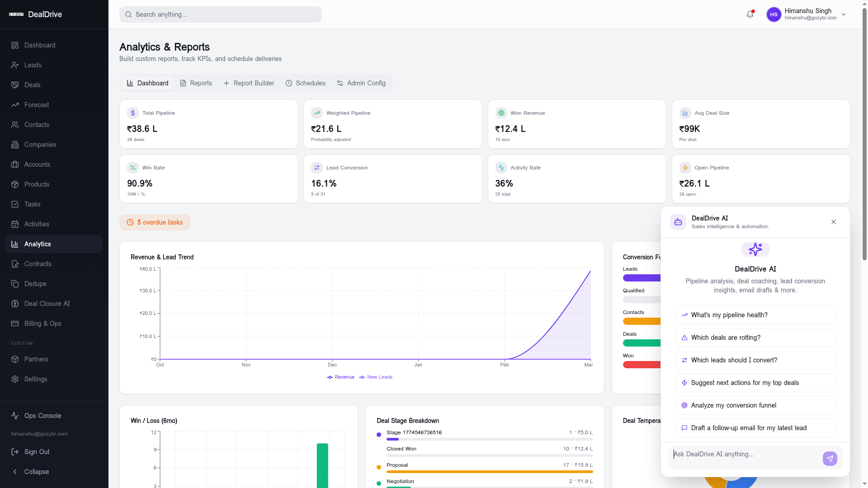
Task: Click the Activity Rate pulse icon
Action: (501, 168)
